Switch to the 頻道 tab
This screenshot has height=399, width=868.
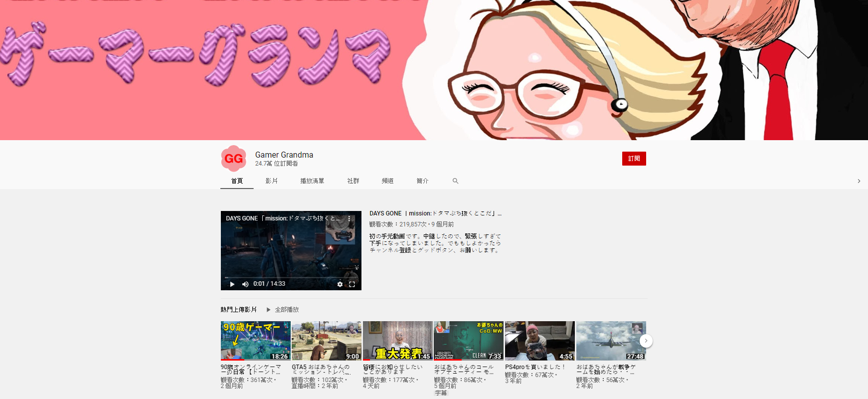[x=388, y=181]
